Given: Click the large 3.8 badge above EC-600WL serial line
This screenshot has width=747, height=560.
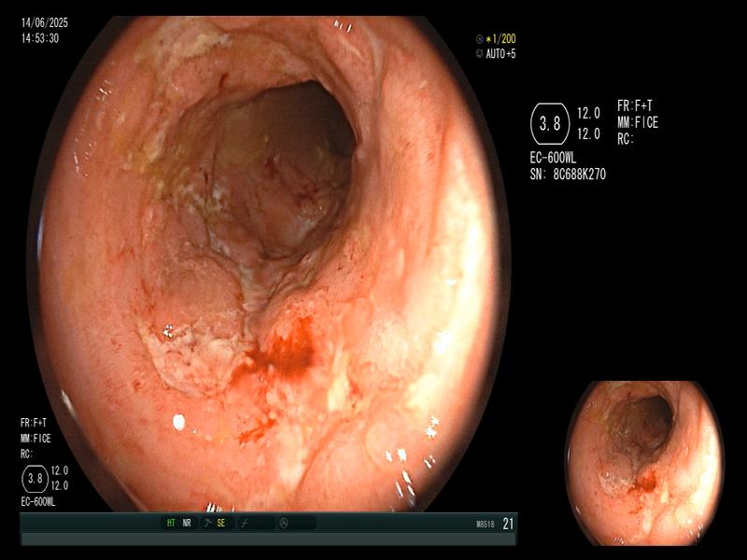Looking at the screenshot, I should 550,124.
